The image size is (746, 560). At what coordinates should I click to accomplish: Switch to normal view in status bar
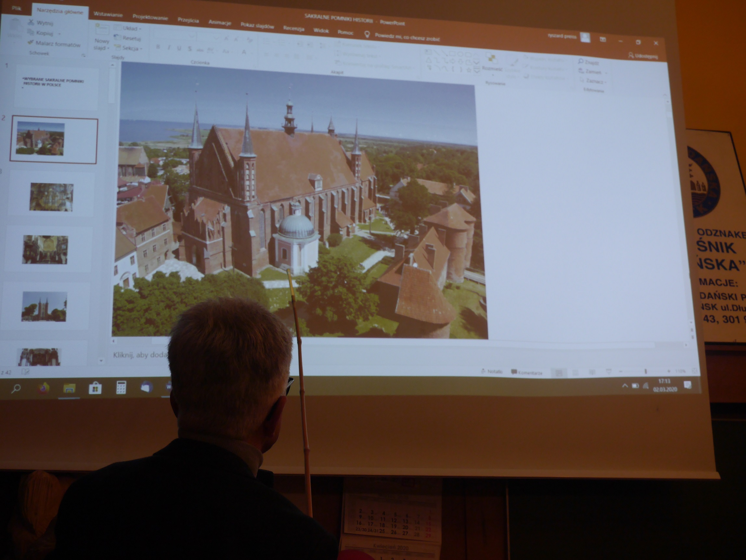[559, 373]
